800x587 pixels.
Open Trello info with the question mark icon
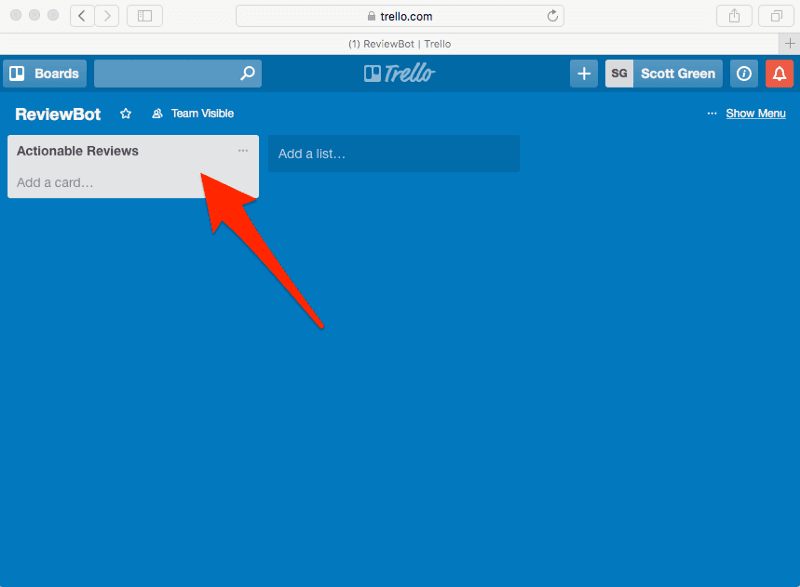[744, 73]
